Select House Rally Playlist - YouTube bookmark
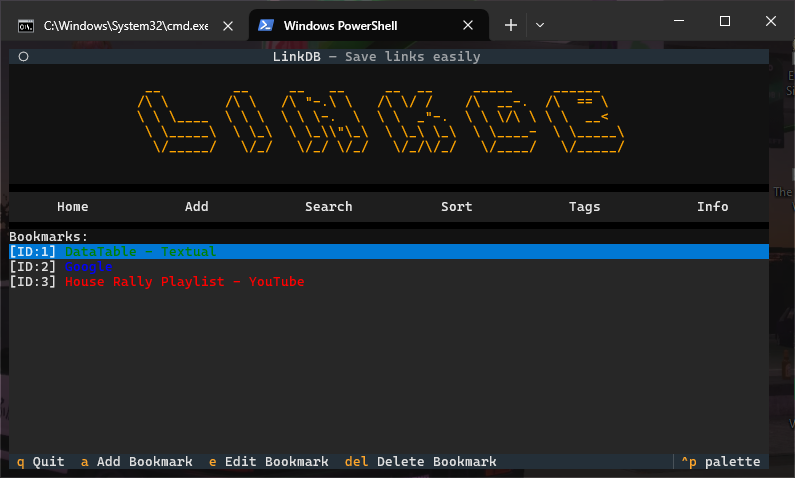 [184, 282]
